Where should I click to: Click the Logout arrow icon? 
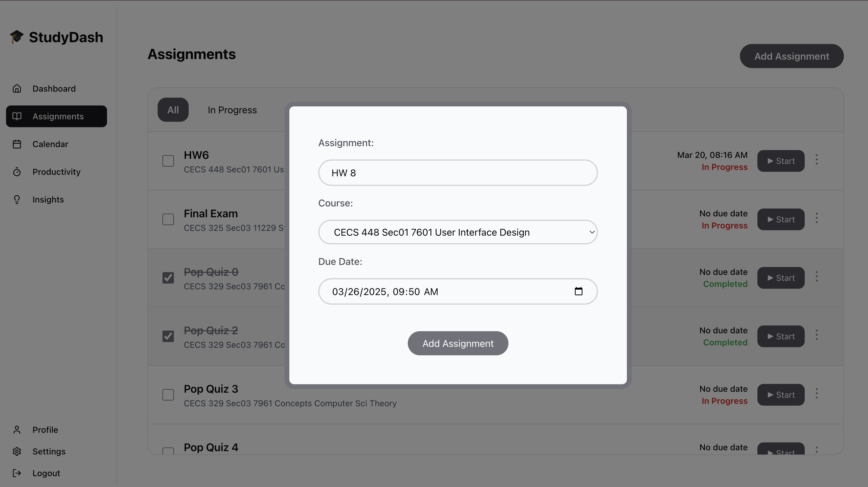click(17, 473)
